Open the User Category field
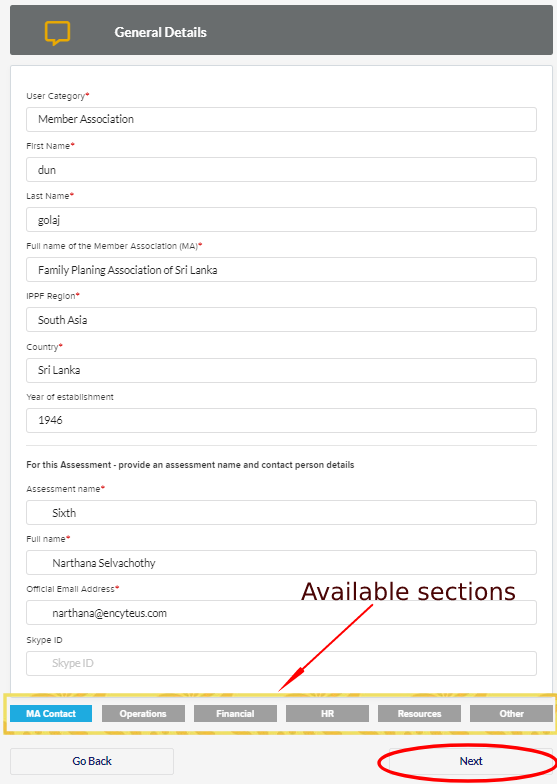This screenshot has width=557, height=784. (282, 120)
